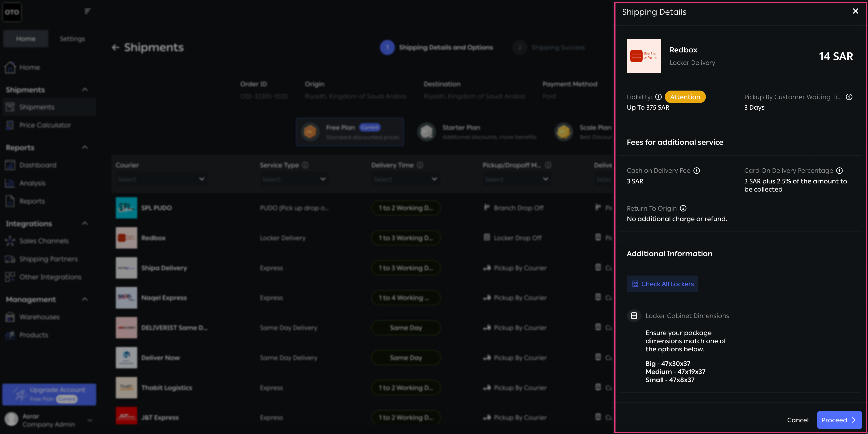
Task: Cancel the shipping details selection
Action: pyautogui.click(x=797, y=420)
